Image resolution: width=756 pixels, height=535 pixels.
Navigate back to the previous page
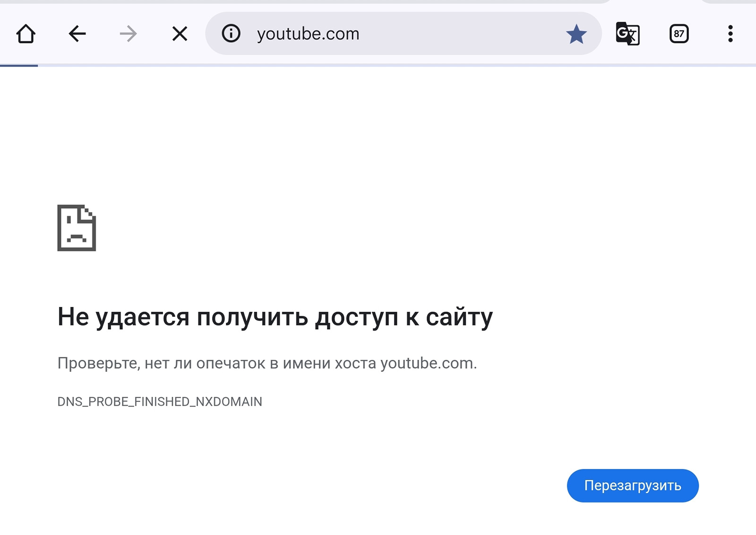77,34
